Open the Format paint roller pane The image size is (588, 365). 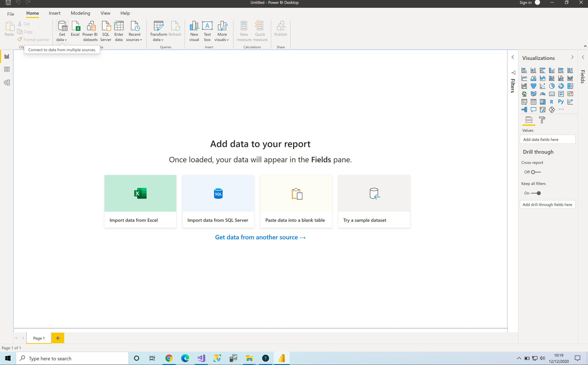click(x=542, y=120)
